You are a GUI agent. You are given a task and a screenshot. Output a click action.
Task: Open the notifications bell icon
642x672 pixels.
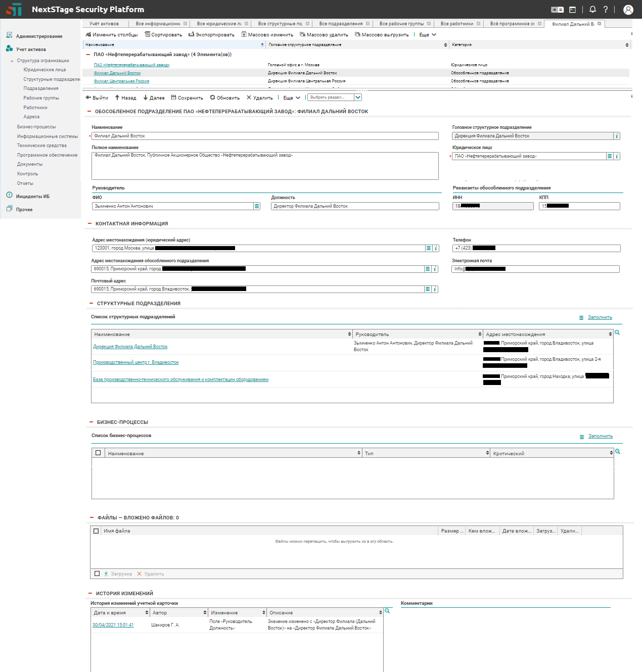[592, 10]
